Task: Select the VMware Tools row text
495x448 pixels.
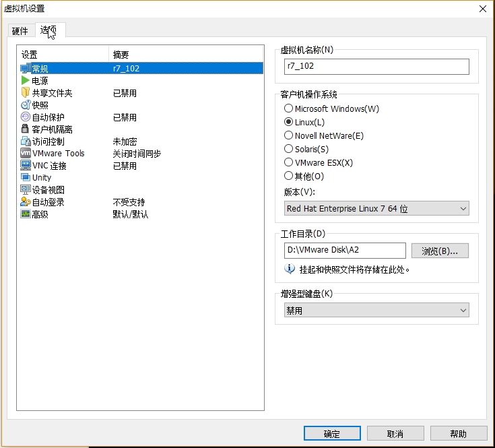Action: pyautogui.click(x=59, y=154)
